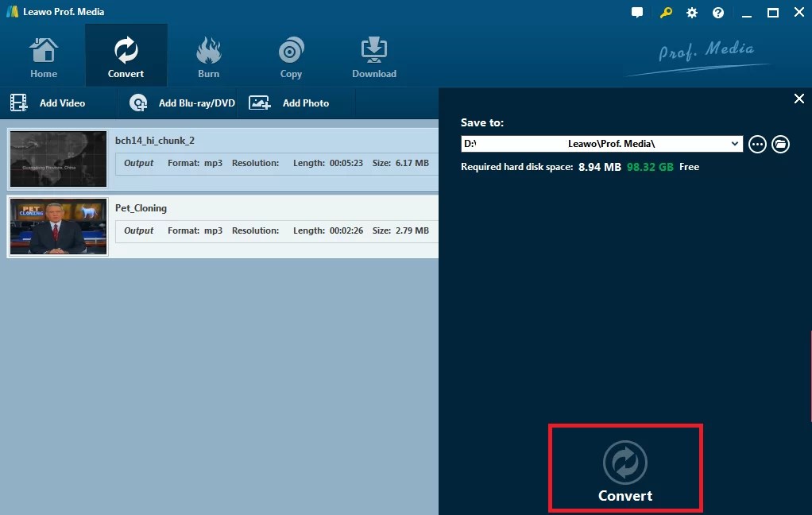Close the output settings panel
Image resolution: width=812 pixels, height=515 pixels.
[798, 99]
